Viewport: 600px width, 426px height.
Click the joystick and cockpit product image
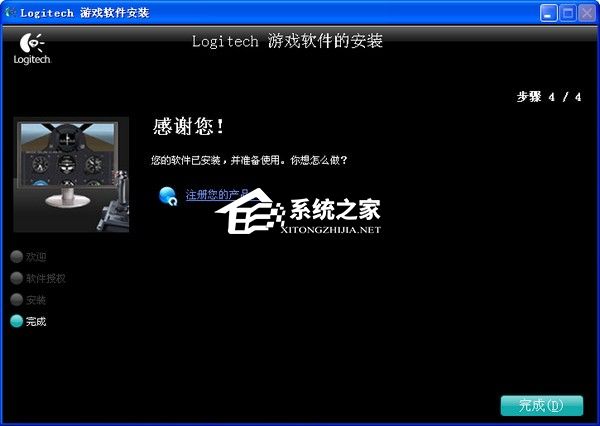pos(71,175)
